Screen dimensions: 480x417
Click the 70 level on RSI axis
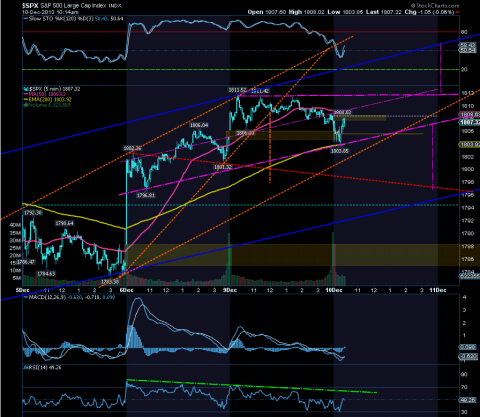point(464,387)
